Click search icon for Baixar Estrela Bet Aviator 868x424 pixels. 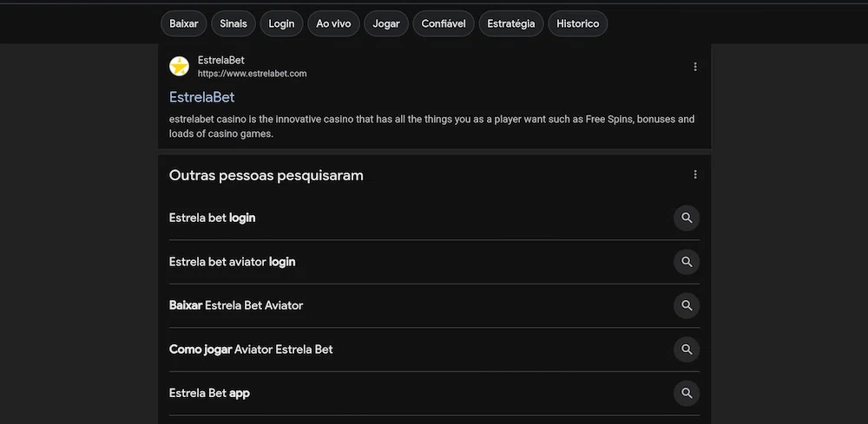click(x=687, y=305)
